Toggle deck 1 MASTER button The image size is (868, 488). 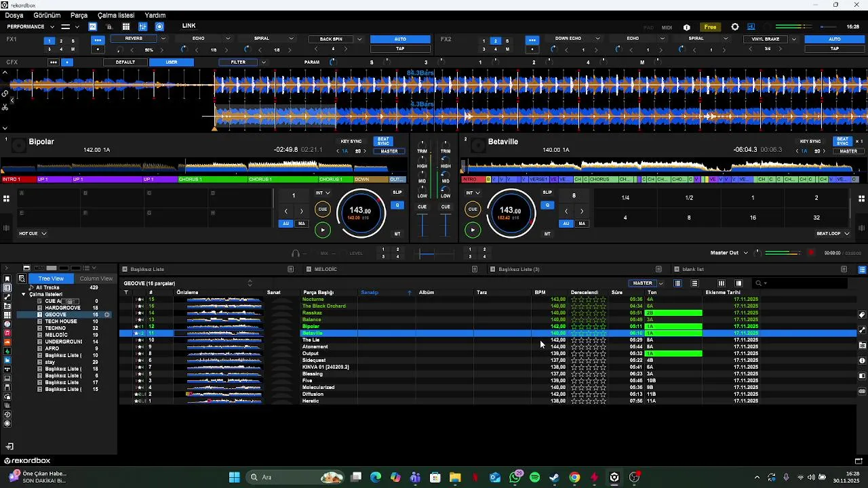point(389,151)
